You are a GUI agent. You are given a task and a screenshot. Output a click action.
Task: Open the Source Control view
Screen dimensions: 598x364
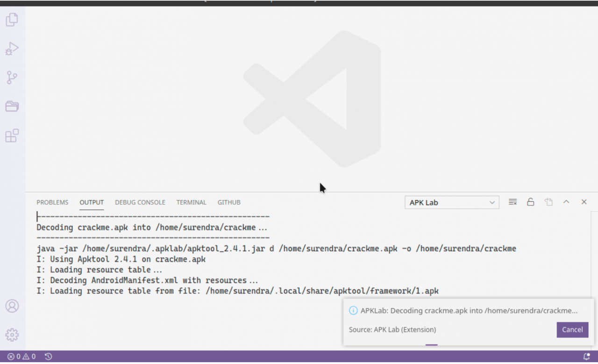pyautogui.click(x=12, y=78)
